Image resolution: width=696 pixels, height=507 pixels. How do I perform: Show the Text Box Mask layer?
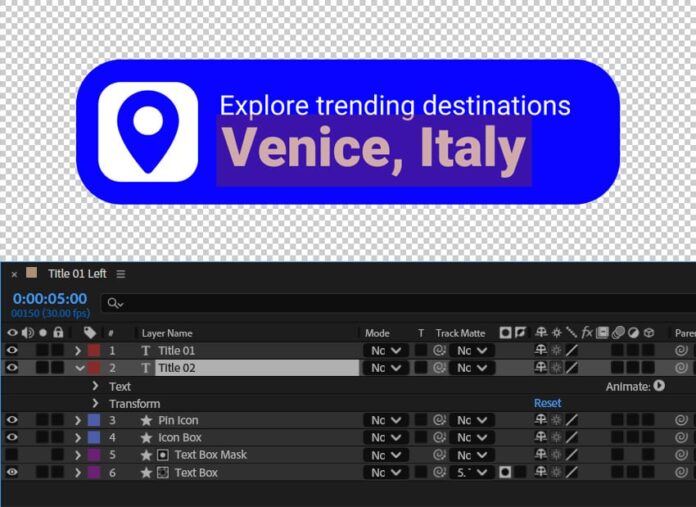(12, 455)
